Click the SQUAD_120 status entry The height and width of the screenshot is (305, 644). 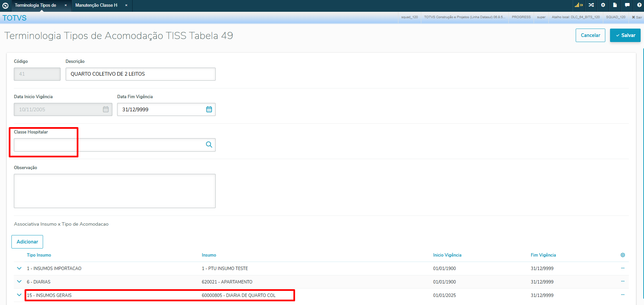click(616, 17)
